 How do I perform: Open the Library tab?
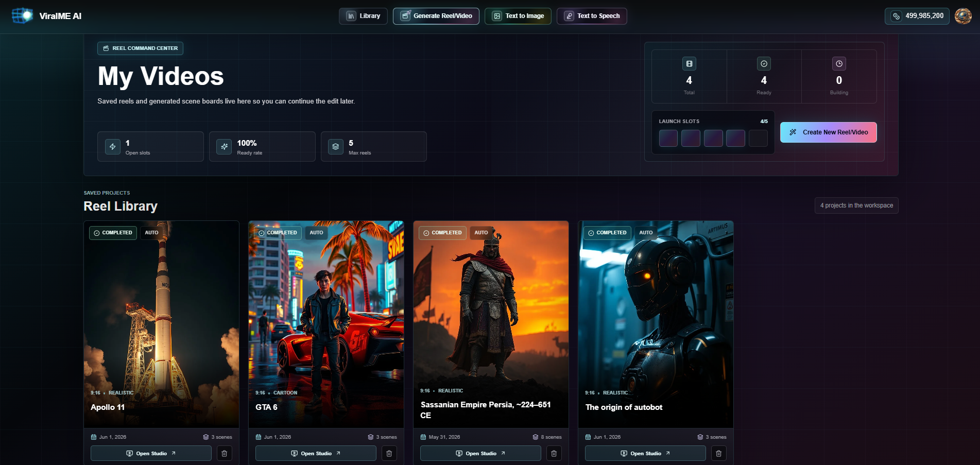[x=363, y=16]
